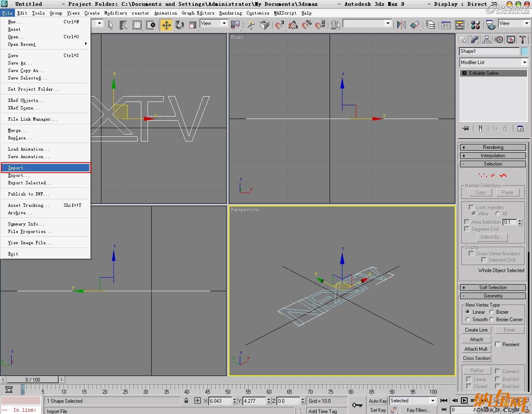532x414 pixels.
Task: Click the Pin Stack icon
Action: pyautogui.click(x=466, y=129)
